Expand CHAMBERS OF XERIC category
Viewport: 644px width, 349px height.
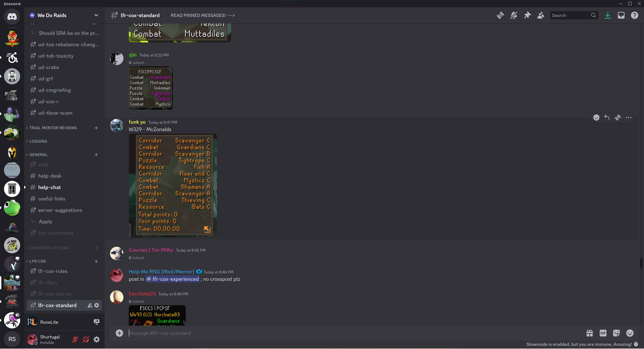tap(48, 248)
